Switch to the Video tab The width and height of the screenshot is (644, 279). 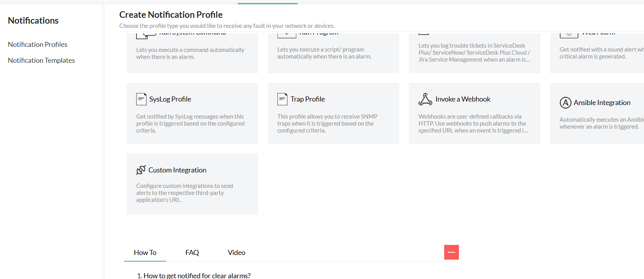tap(236, 252)
